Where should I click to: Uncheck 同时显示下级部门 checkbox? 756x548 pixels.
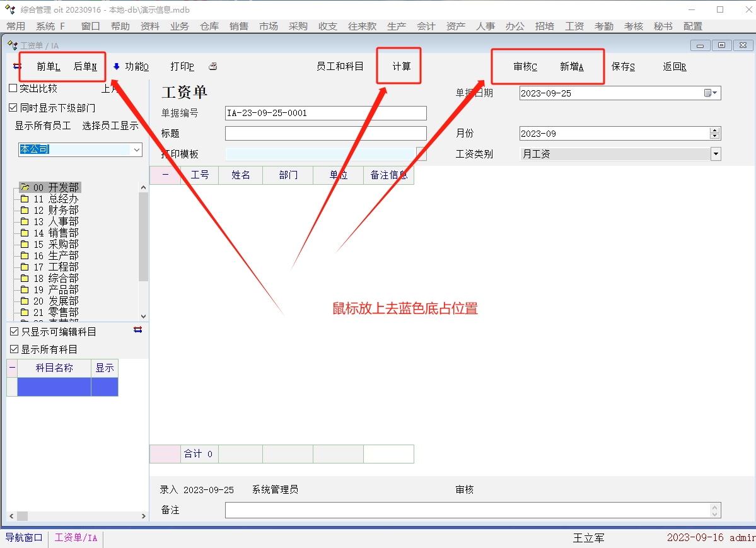(x=13, y=108)
